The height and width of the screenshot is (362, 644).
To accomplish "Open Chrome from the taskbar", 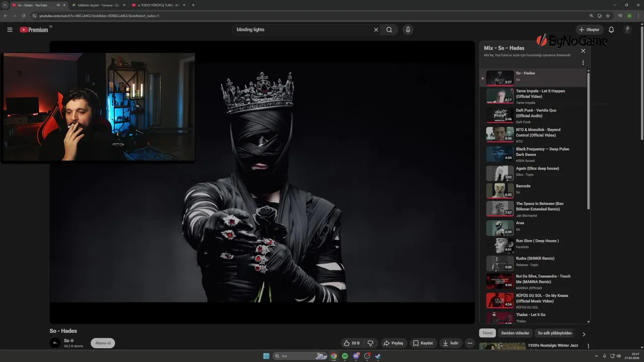I will coord(334,356).
